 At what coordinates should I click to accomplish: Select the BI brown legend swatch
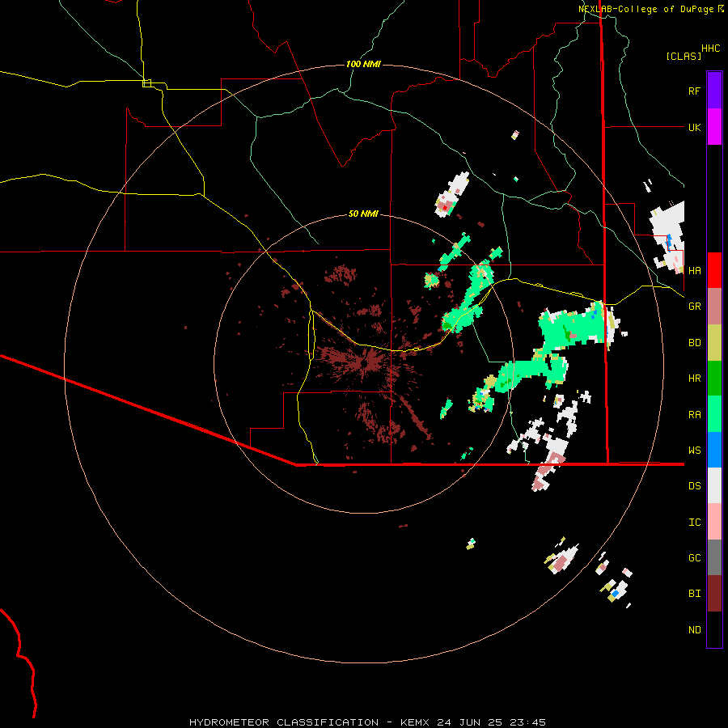click(x=714, y=594)
